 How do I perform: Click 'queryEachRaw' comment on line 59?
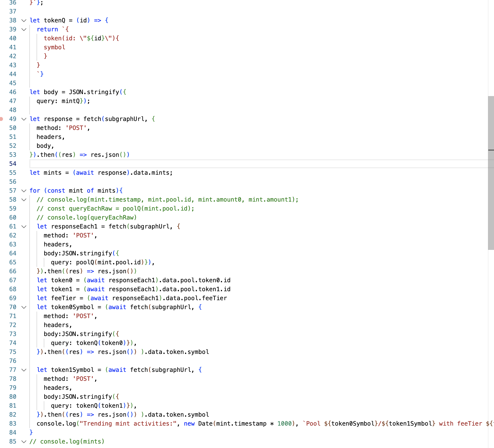91,209
